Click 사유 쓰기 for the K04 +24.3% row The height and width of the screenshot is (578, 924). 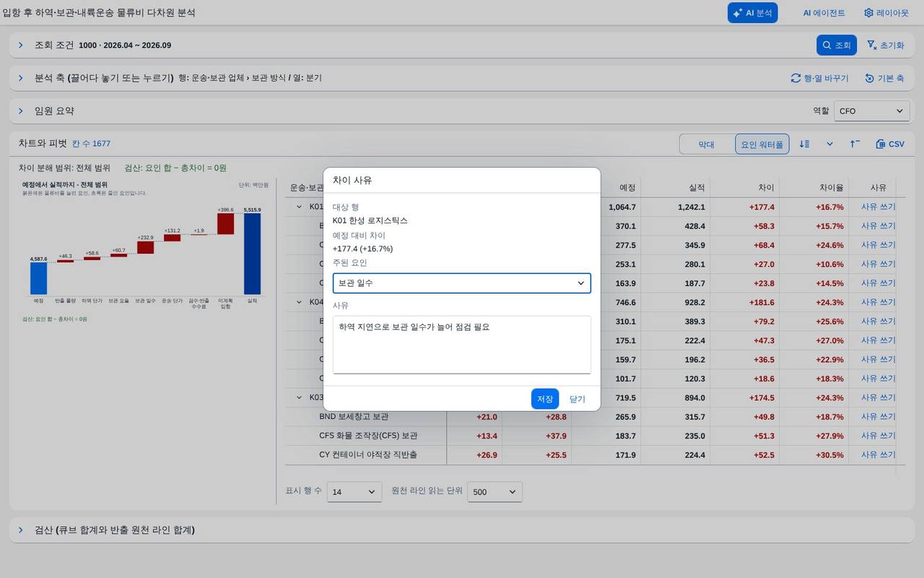878,302
